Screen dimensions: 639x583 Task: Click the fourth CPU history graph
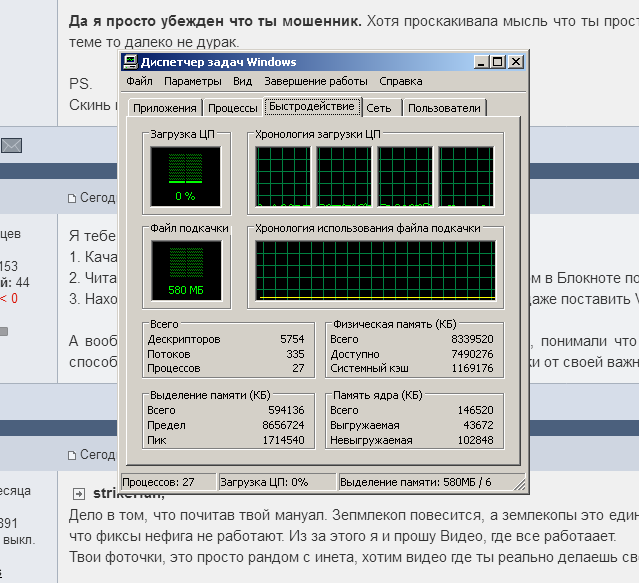pos(466,177)
